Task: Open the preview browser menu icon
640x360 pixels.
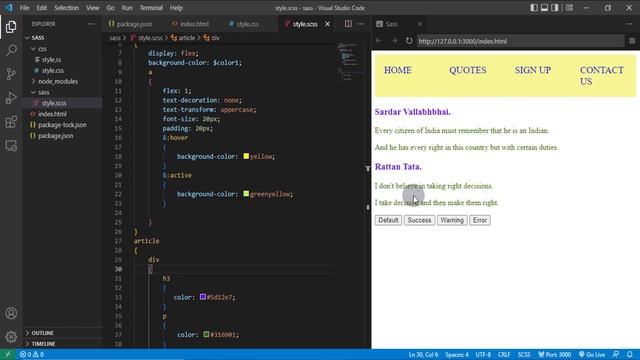Action: pos(632,41)
